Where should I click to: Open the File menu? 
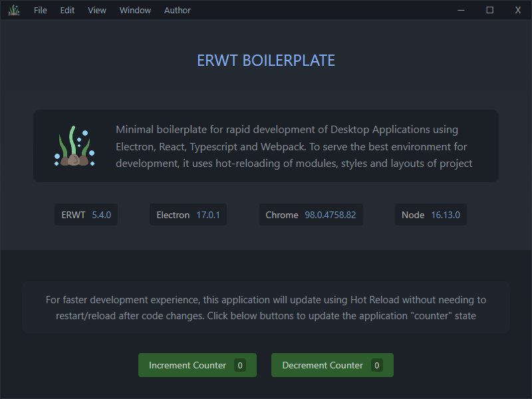pos(41,10)
